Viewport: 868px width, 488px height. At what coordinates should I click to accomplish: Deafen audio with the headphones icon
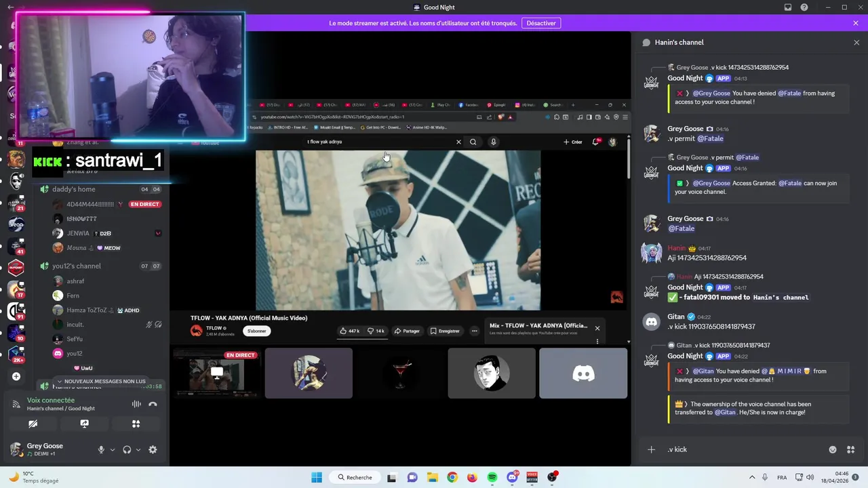pos(127,449)
